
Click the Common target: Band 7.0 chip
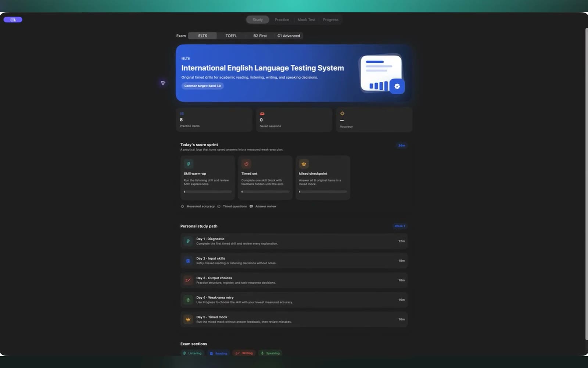click(202, 86)
